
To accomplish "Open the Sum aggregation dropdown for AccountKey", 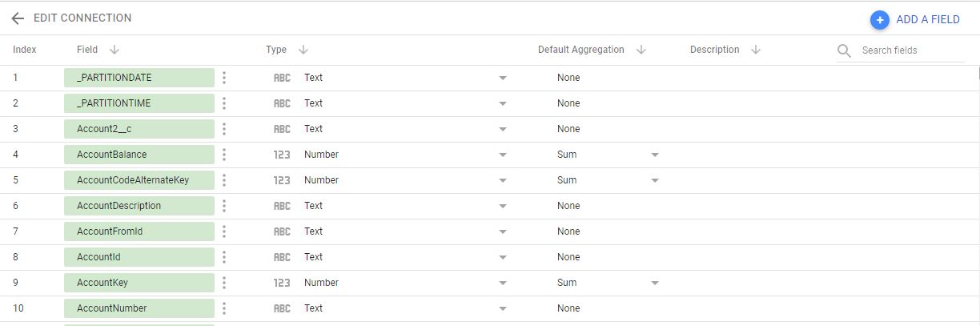I will 655,284.
